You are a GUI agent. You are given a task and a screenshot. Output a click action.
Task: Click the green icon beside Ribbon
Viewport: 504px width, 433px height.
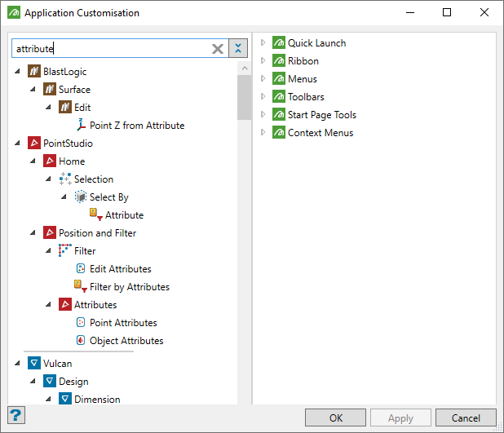pyautogui.click(x=279, y=61)
